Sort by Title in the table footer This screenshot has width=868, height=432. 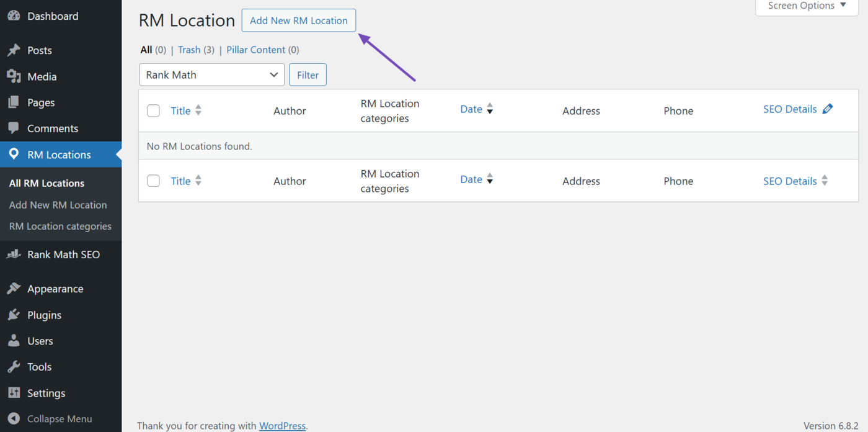tap(180, 181)
